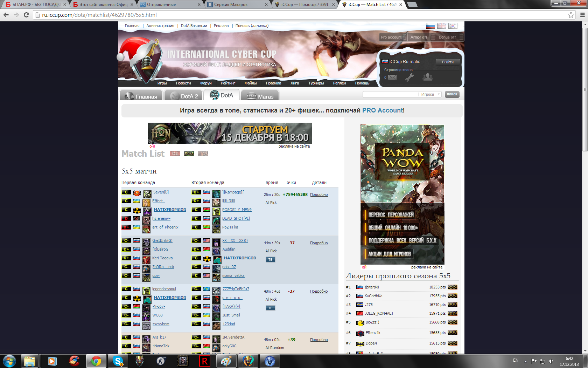
Task: Open the Игроки search type dropdown
Action: [430, 94]
